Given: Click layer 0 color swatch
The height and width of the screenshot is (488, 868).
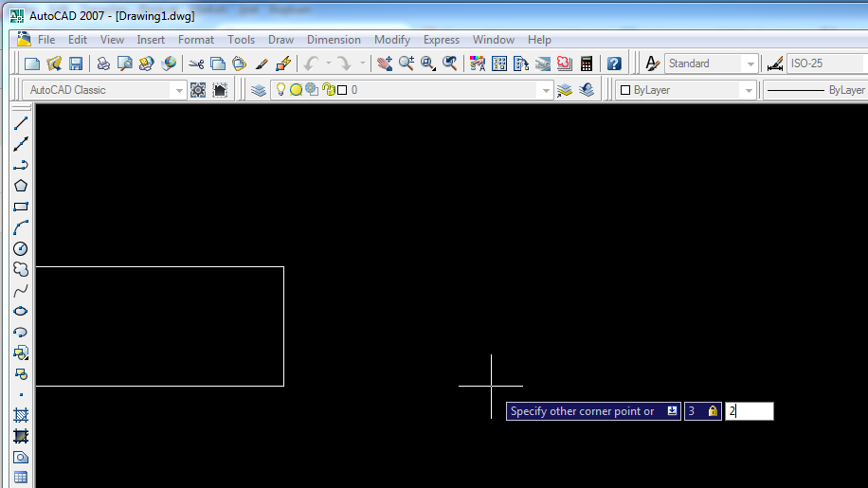Looking at the screenshot, I should tap(342, 90).
